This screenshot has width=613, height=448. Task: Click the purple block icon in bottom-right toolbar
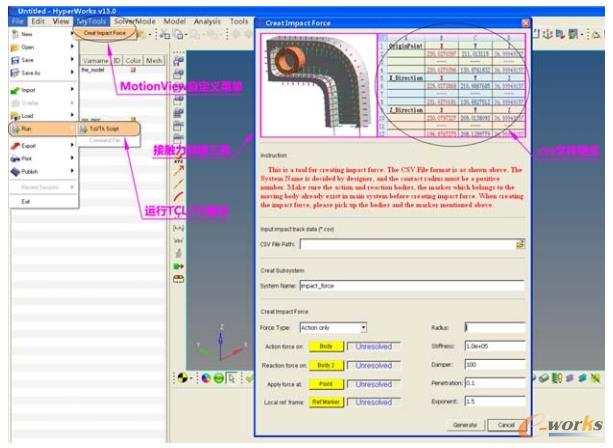point(570,378)
